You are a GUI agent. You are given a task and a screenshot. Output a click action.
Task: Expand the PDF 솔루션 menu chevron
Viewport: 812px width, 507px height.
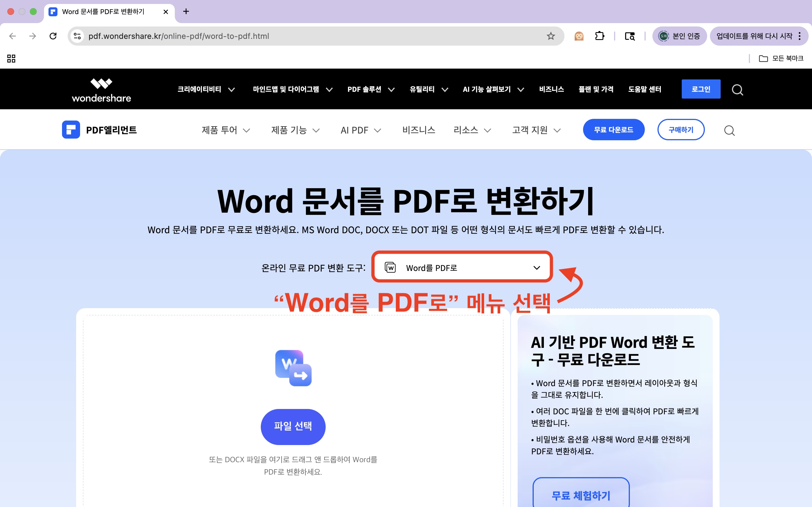[391, 90]
